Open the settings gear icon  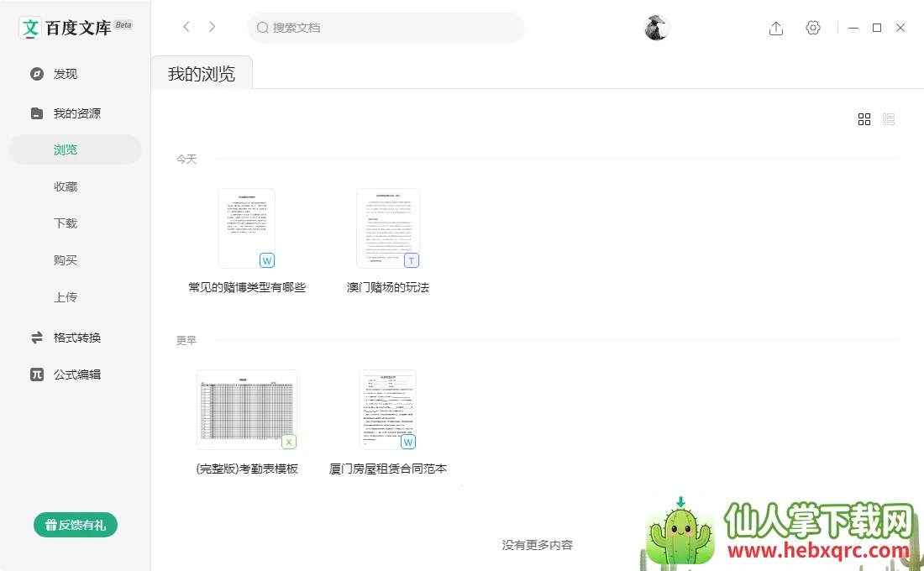click(x=812, y=28)
